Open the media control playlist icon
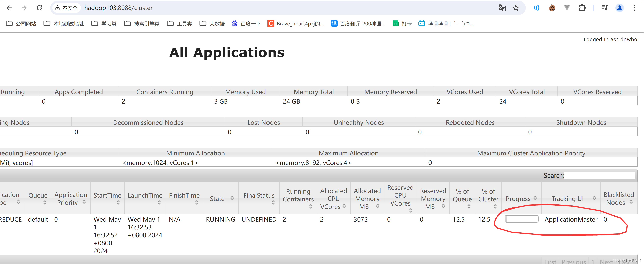This screenshot has width=644, height=264. [604, 8]
